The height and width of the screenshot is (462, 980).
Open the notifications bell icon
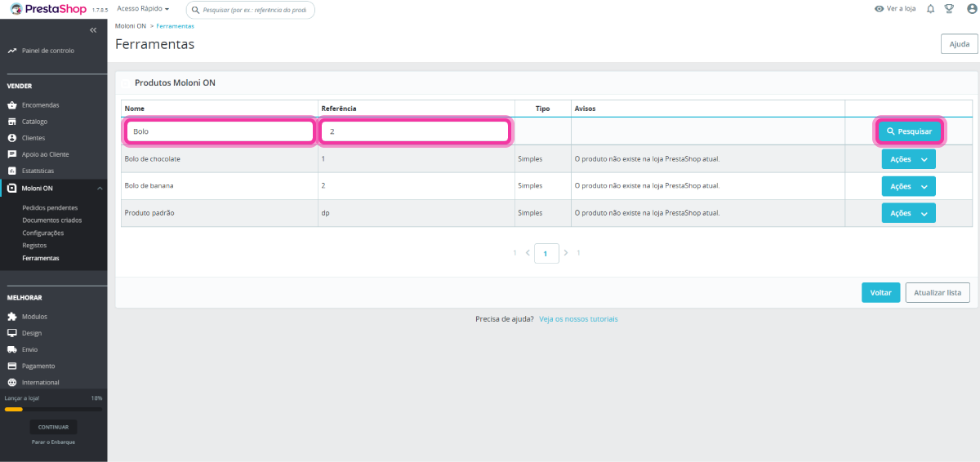[x=930, y=9]
